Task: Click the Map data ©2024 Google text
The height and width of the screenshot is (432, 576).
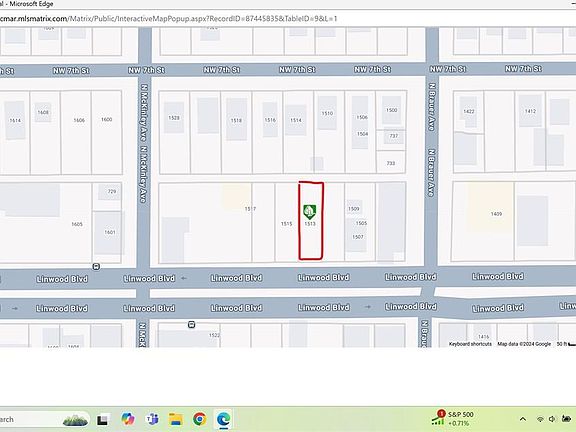Action: coord(524,344)
